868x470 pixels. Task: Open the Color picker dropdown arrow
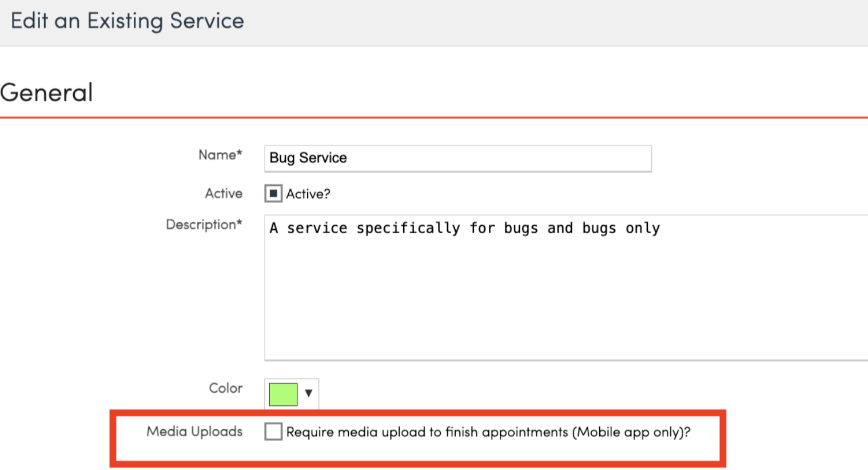pyautogui.click(x=309, y=393)
